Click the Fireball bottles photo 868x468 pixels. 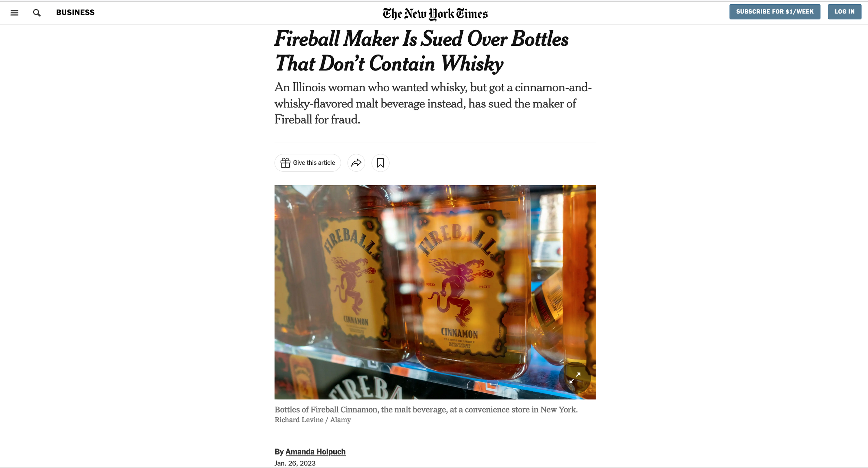(435, 292)
